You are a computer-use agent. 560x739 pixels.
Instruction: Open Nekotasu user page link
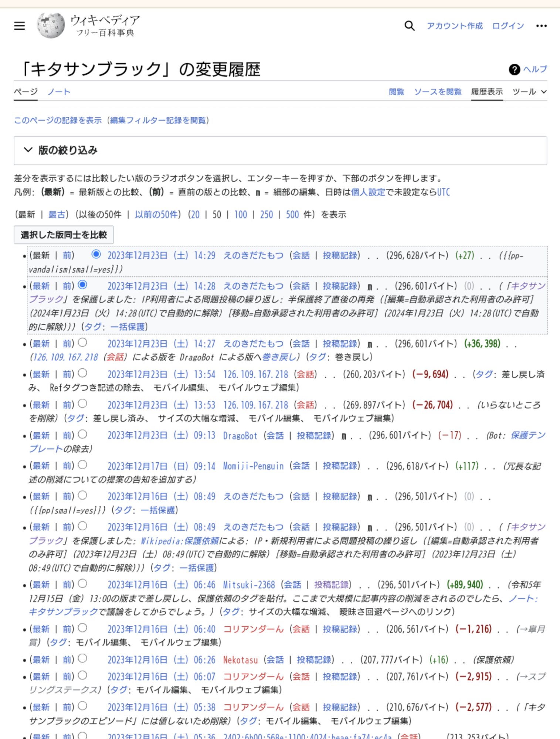pyautogui.click(x=240, y=660)
